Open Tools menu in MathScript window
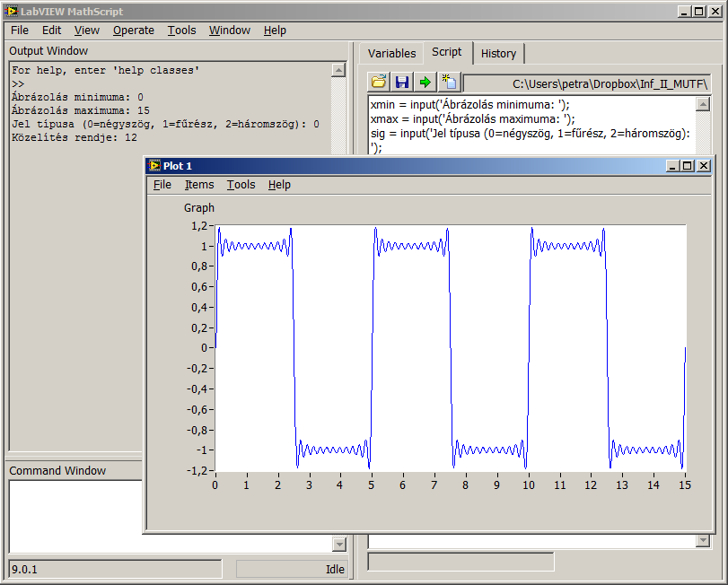This screenshot has width=728, height=585. tap(181, 31)
